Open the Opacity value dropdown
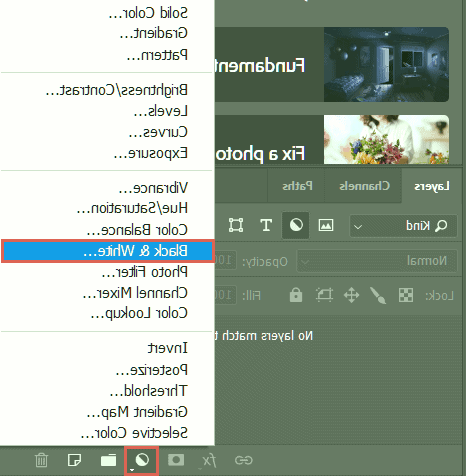The width and height of the screenshot is (466, 476). pos(226,260)
